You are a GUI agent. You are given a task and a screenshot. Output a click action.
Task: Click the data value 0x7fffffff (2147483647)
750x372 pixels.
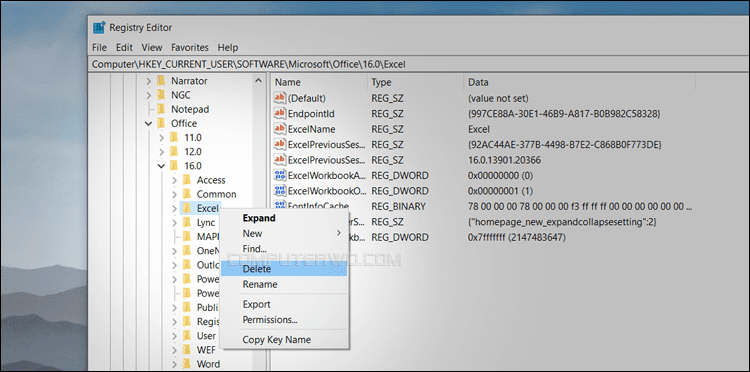[x=517, y=237]
